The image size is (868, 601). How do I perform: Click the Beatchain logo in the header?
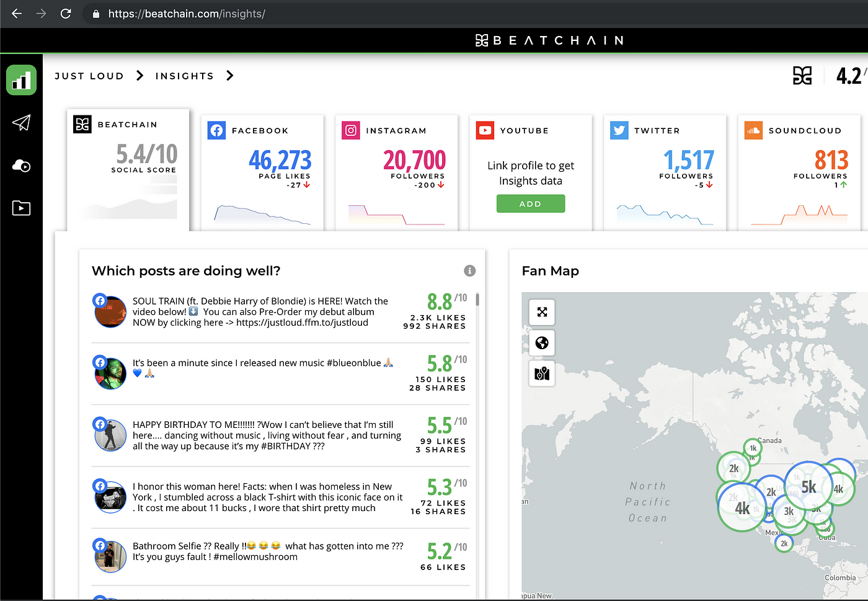pos(549,40)
